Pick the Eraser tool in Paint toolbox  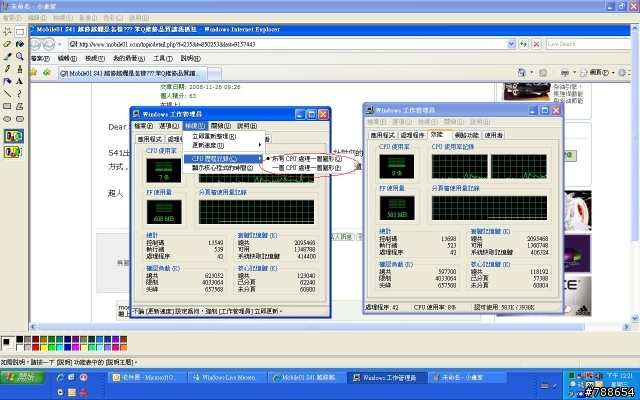7,44
